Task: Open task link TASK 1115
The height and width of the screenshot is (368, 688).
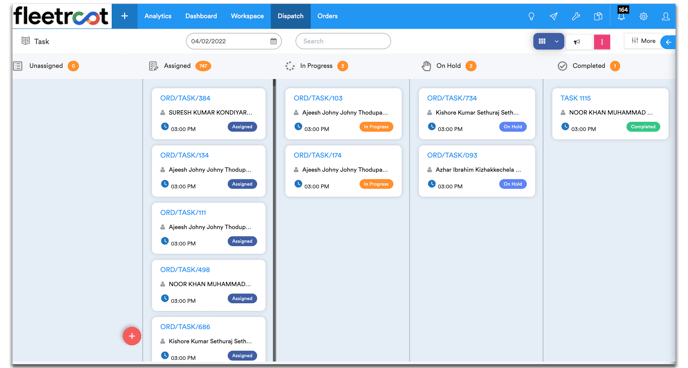Action: coord(576,98)
